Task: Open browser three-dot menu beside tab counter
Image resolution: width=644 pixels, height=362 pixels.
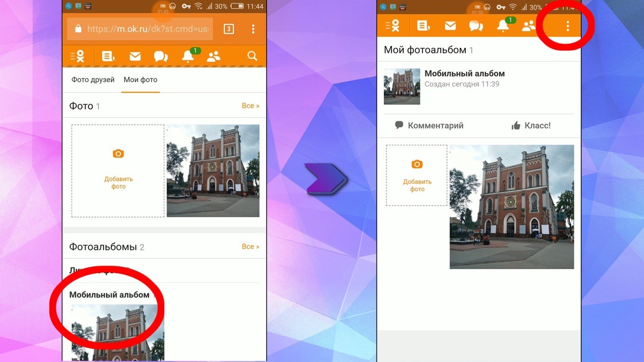Action: [x=253, y=29]
